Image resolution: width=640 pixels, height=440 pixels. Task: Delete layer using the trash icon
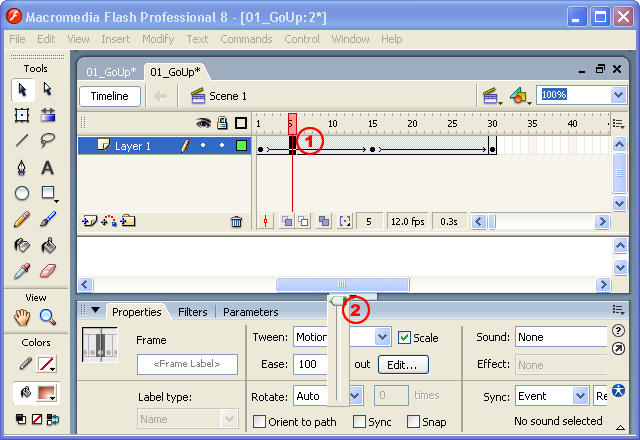(236, 222)
